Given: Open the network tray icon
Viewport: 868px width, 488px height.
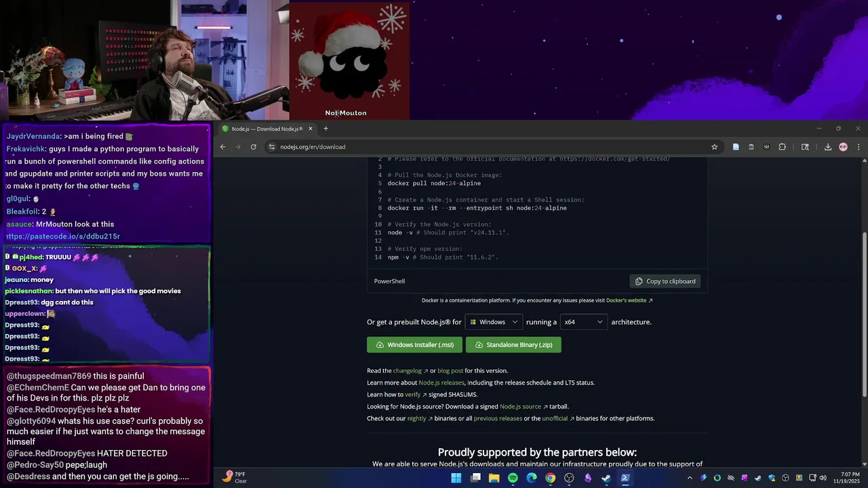Looking at the screenshot, I should click(x=813, y=478).
